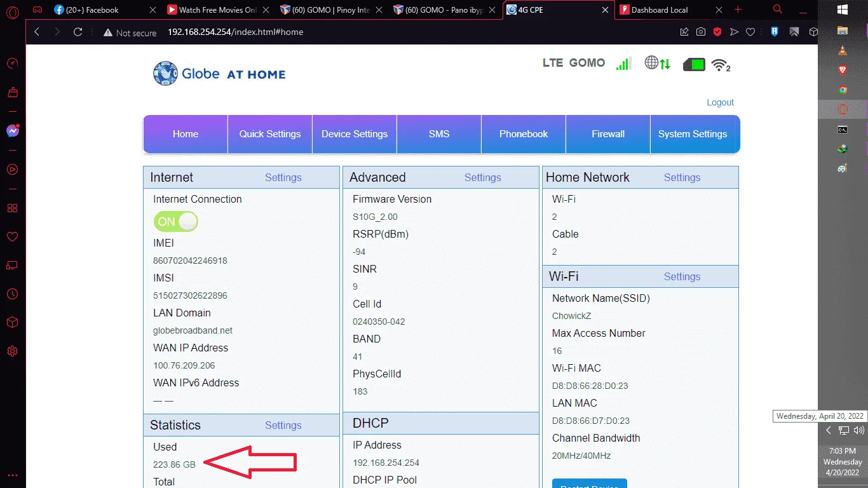This screenshot has width=868, height=488.
Task: Open Messenger in the Opera sidebar
Action: [12, 131]
